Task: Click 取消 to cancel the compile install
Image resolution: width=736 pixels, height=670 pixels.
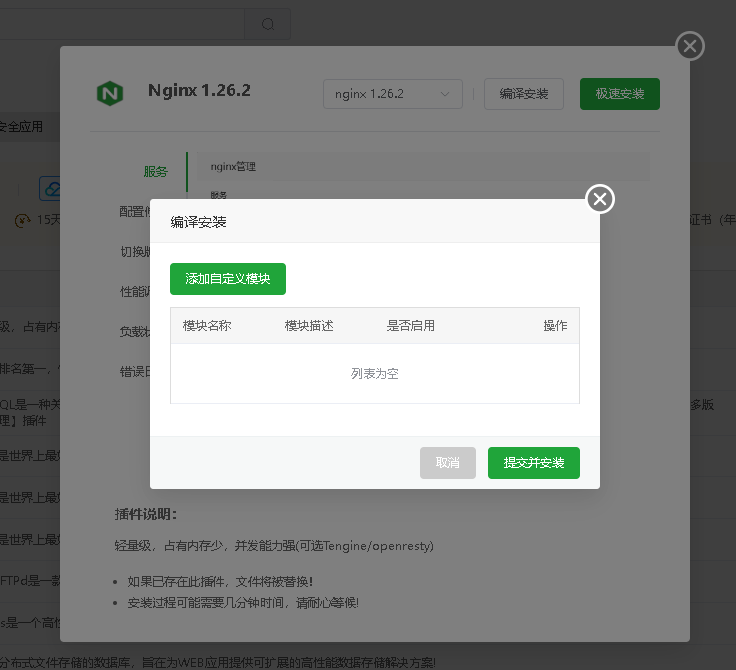Action: point(447,463)
